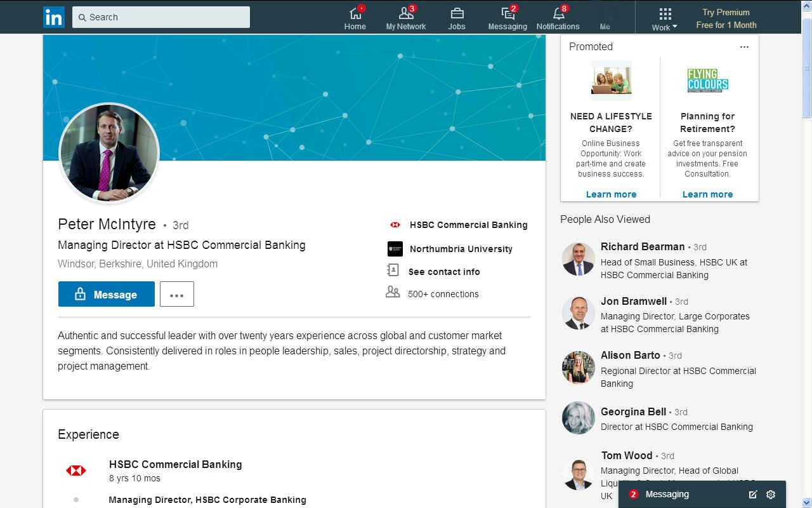Click the People Also Viewed heading

pos(605,219)
